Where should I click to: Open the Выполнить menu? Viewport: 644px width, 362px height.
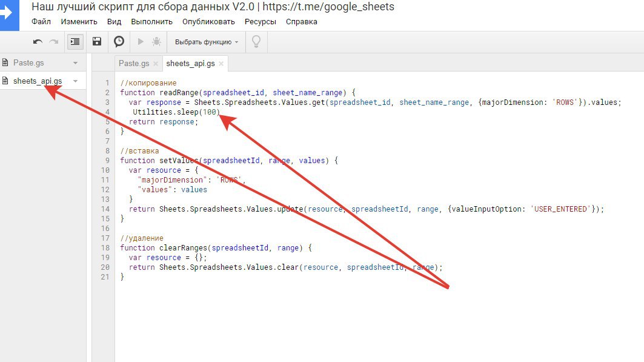point(151,21)
